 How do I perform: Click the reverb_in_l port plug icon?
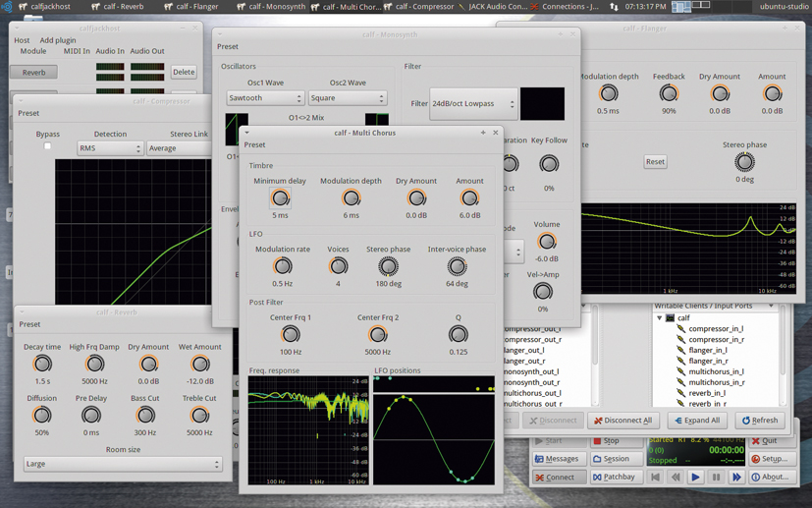(681, 393)
